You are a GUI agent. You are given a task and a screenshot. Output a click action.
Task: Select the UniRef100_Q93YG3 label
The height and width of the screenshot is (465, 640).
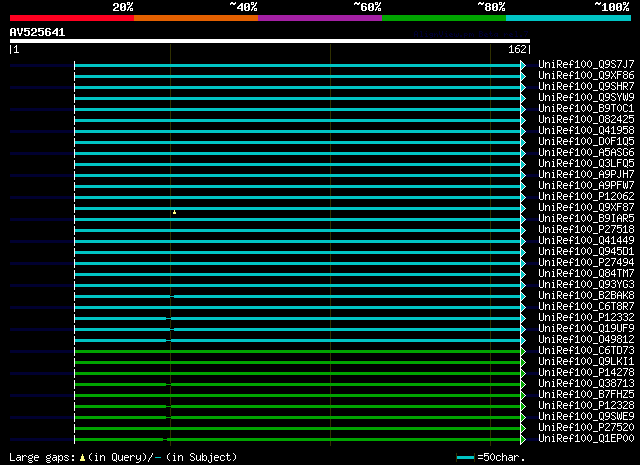coord(586,285)
